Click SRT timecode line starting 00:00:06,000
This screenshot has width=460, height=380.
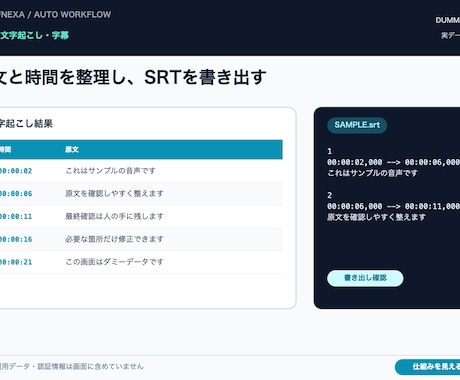click(393, 206)
